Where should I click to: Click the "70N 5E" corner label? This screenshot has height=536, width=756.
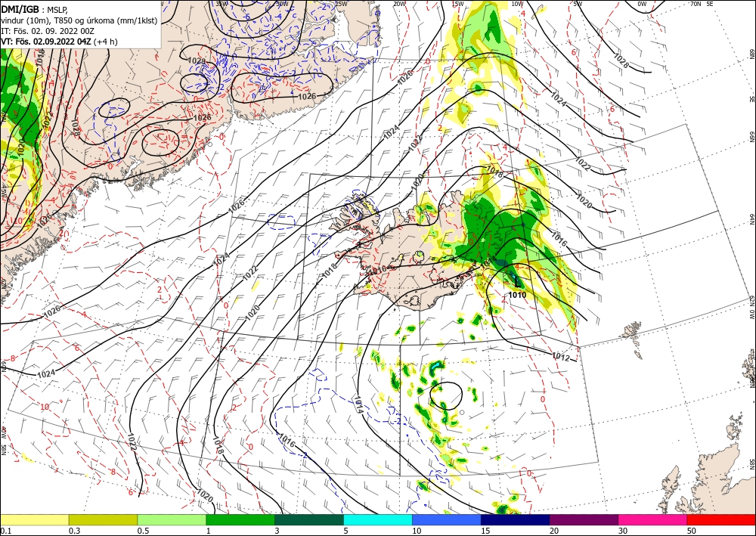click(x=702, y=4)
